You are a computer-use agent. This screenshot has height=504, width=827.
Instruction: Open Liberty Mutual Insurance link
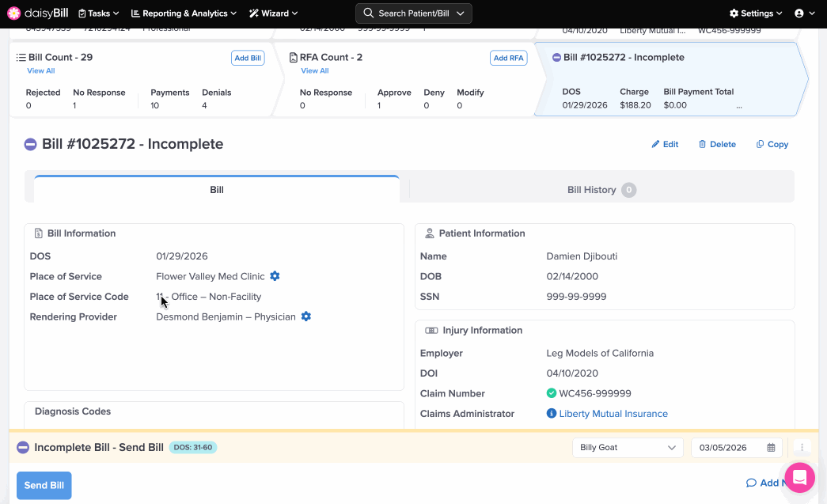click(x=613, y=414)
